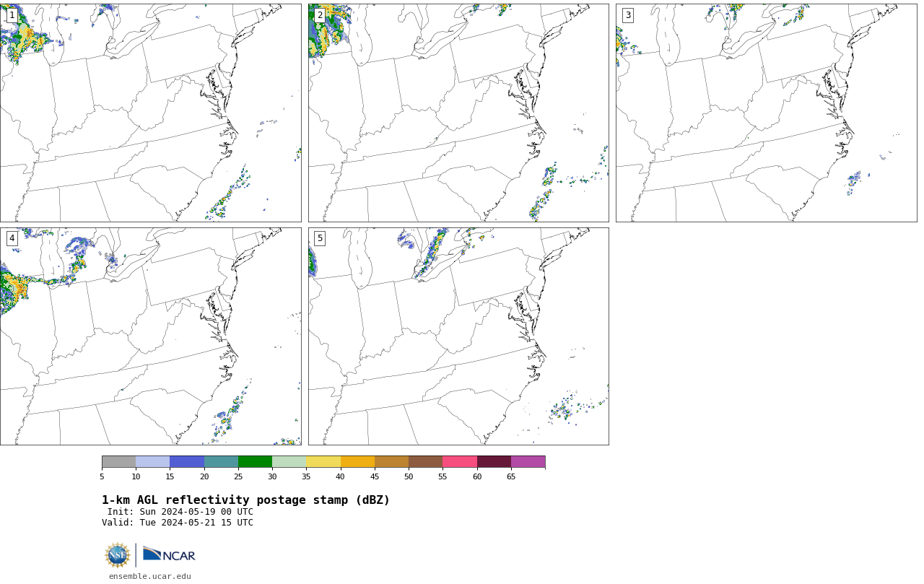The width and height of the screenshot is (924, 584).
Task: Select the gray 5-10 dBZ color swatch
Action: pos(118,462)
